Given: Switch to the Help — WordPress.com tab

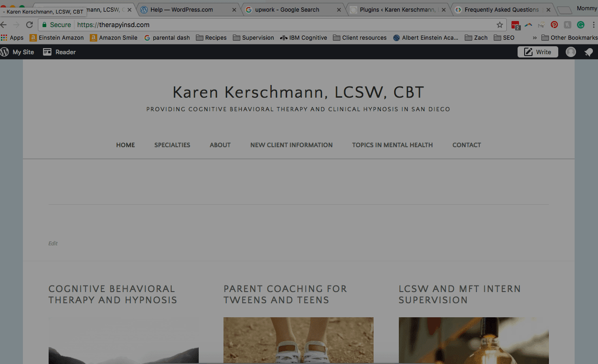Looking at the screenshot, I should coord(188,9).
